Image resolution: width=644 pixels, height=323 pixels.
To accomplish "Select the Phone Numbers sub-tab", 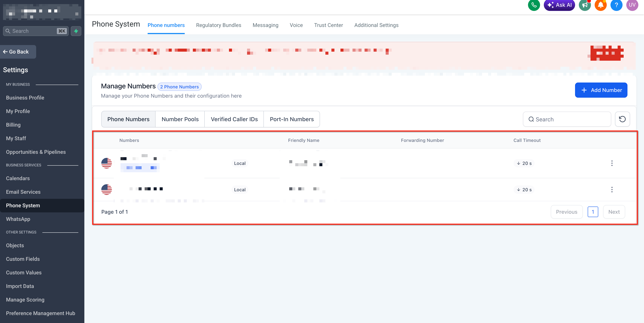I will click(x=128, y=119).
